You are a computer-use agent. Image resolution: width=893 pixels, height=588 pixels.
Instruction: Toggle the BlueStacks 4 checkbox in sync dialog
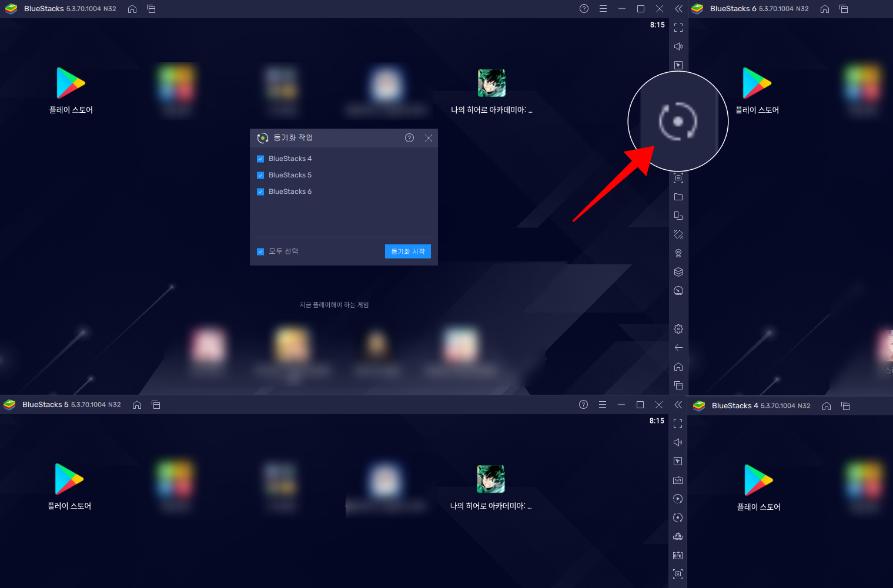(x=260, y=159)
